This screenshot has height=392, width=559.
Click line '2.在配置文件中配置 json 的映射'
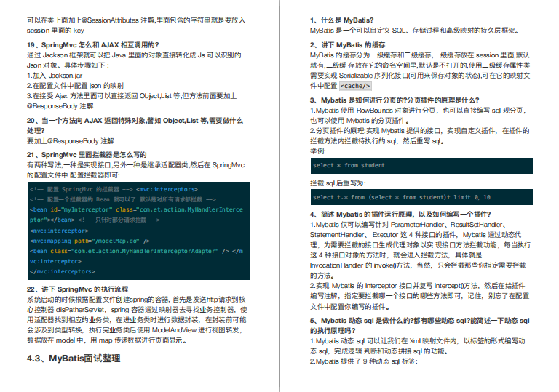tap(75, 86)
